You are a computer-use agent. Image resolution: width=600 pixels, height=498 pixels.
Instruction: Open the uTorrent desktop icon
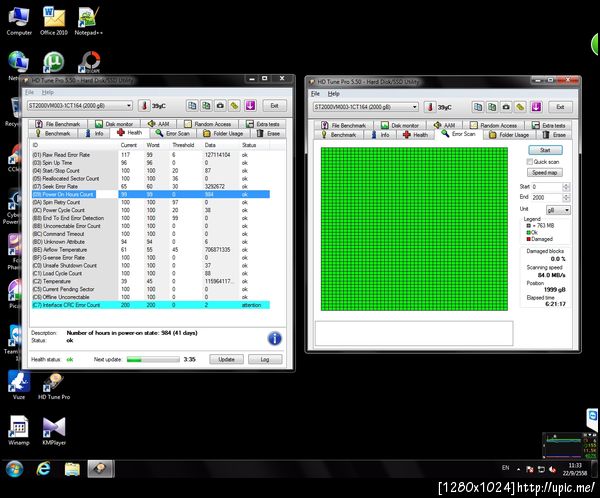[53, 62]
